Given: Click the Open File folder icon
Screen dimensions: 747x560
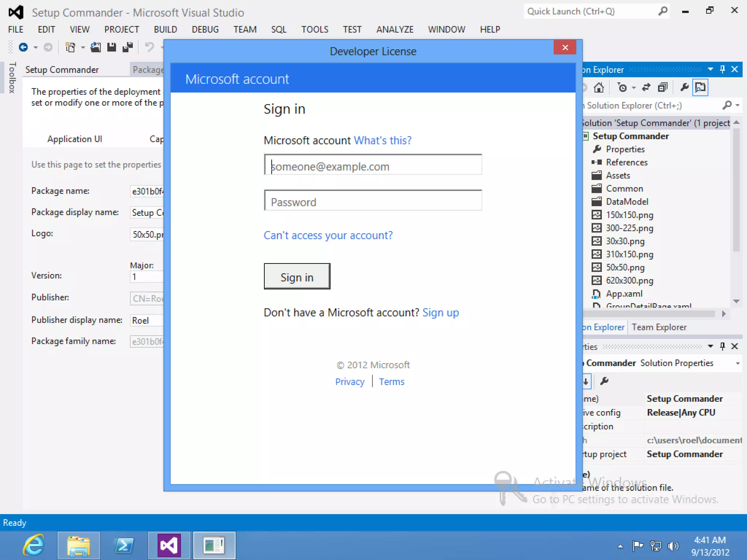Looking at the screenshot, I should point(96,47).
